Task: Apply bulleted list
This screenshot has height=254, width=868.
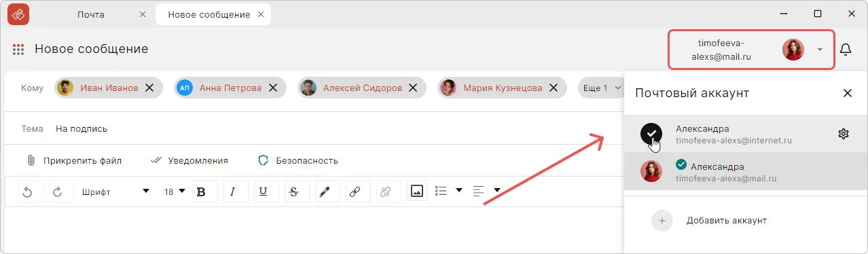Action: [x=441, y=191]
